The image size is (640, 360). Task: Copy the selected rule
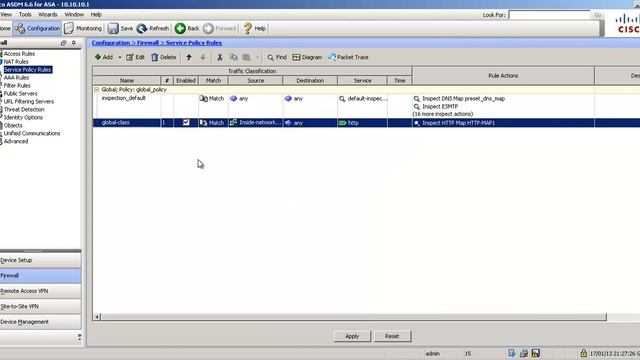[x=233, y=58]
